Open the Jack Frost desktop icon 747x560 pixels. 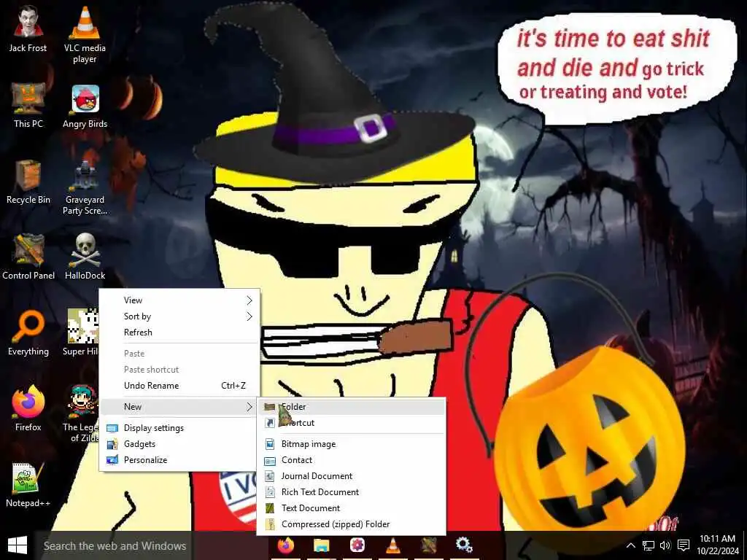pos(28,28)
